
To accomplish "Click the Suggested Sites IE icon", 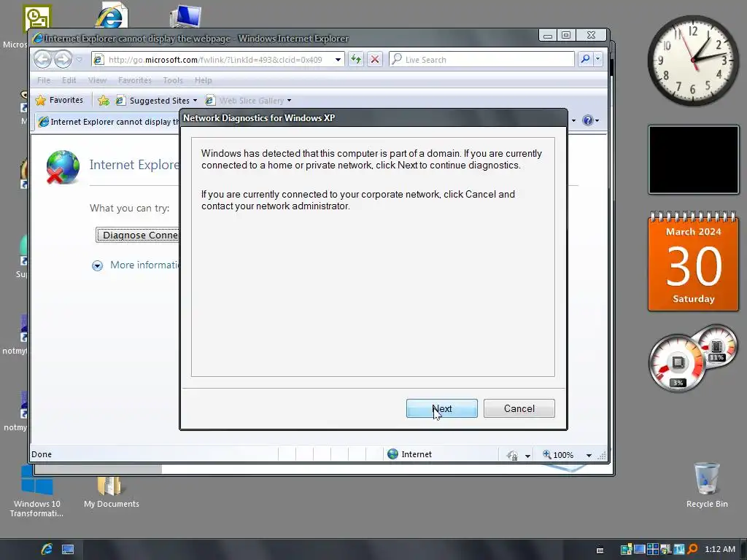I will point(120,101).
